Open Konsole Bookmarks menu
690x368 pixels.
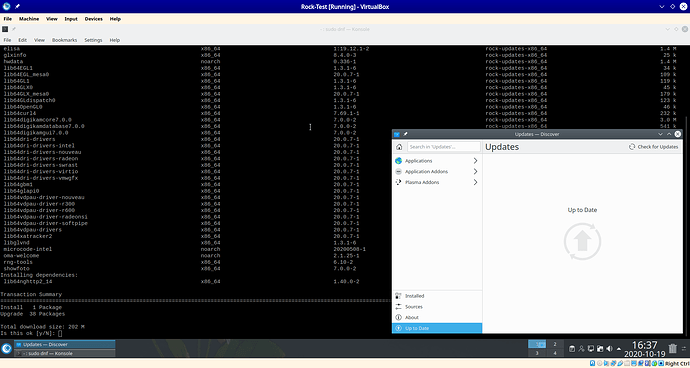click(x=64, y=40)
